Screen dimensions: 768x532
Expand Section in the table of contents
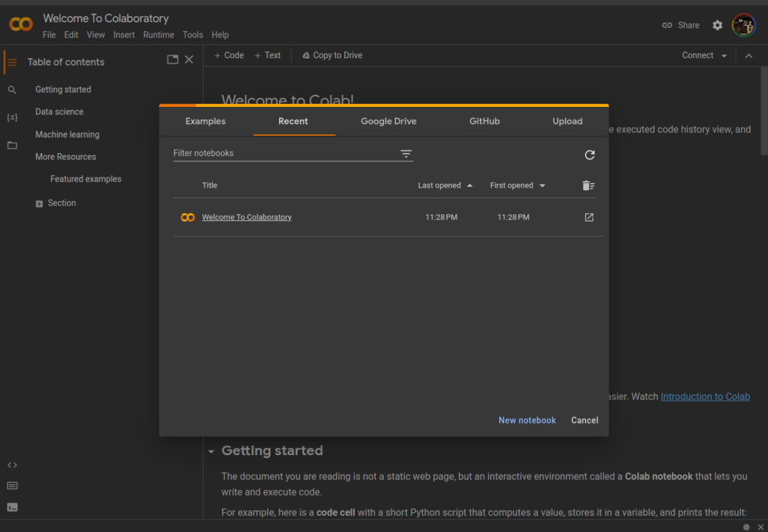pos(39,203)
